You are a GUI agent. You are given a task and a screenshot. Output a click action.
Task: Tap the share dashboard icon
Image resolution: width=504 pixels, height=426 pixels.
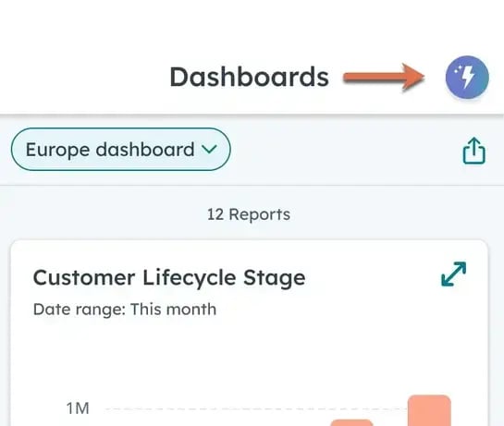(473, 151)
